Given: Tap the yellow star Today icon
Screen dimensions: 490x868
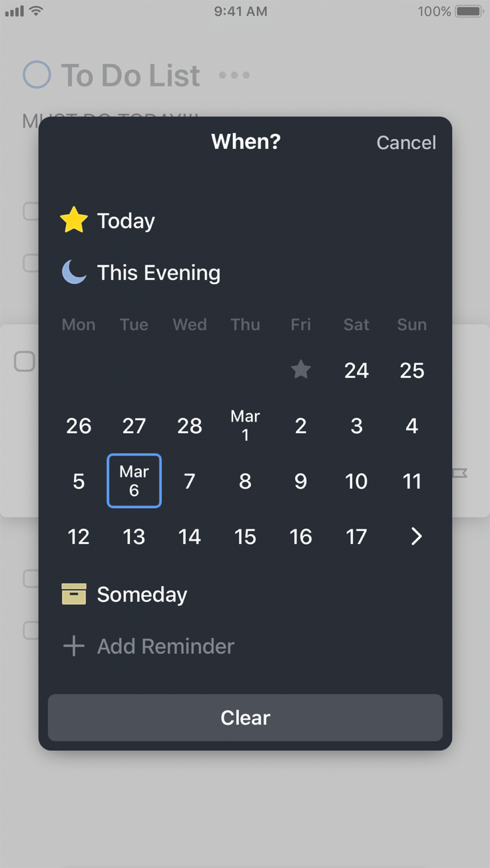Looking at the screenshot, I should [74, 220].
